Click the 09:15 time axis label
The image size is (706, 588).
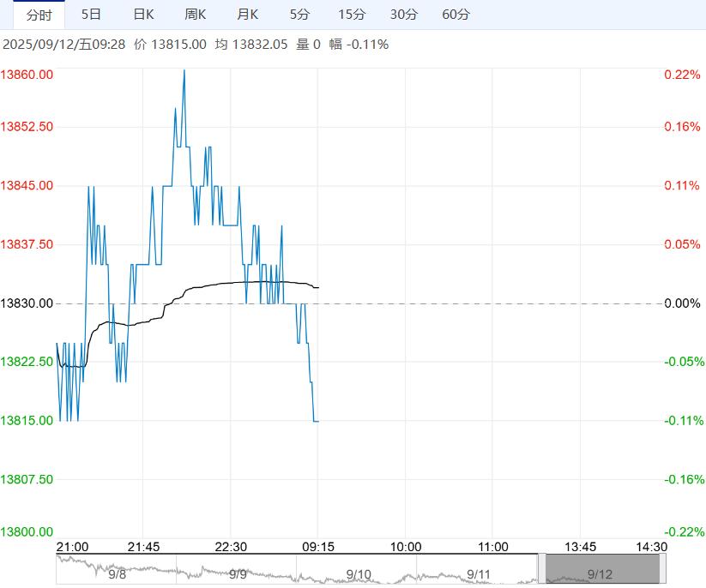point(318,547)
